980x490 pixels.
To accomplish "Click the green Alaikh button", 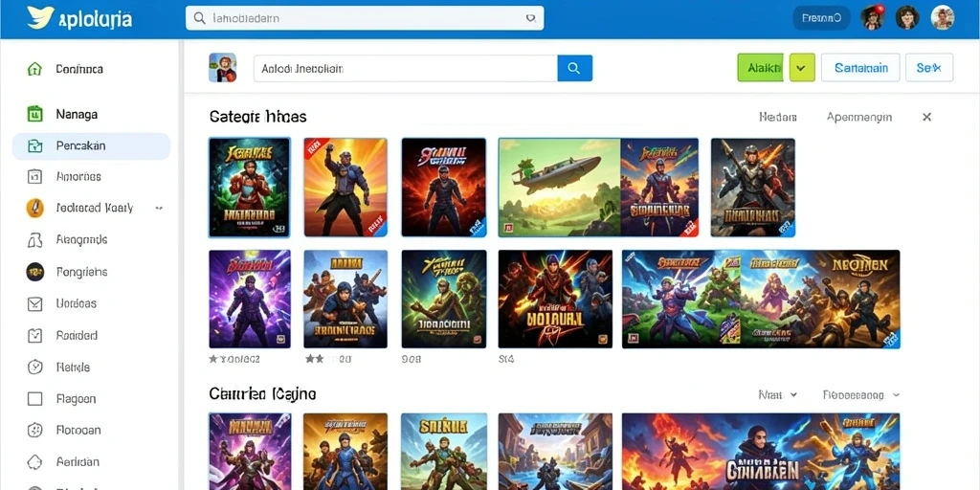I will (x=760, y=68).
